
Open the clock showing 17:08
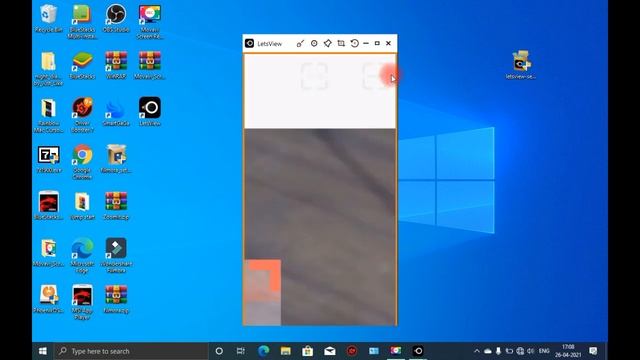(x=568, y=351)
